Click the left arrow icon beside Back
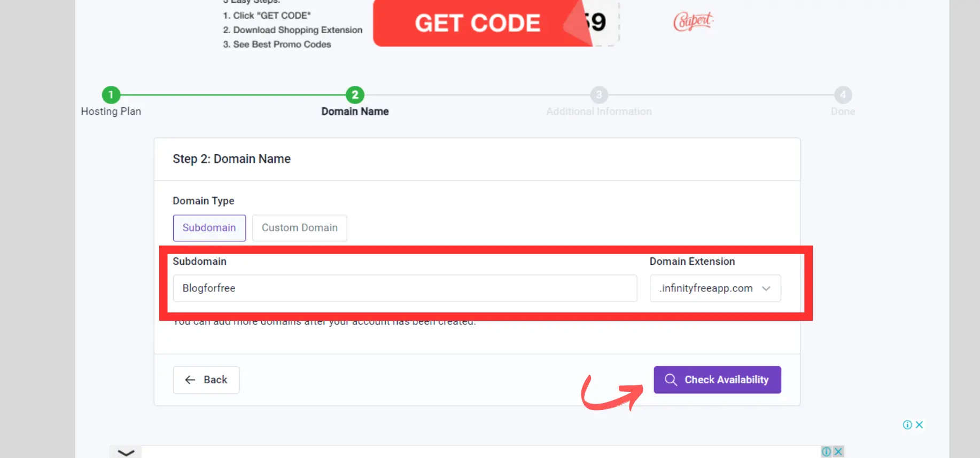 pyautogui.click(x=190, y=380)
